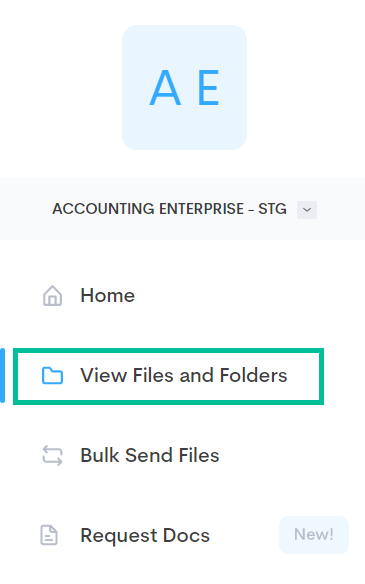Click the gray organization selector band
This screenshot has width=365, height=584.
click(x=182, y=209)
